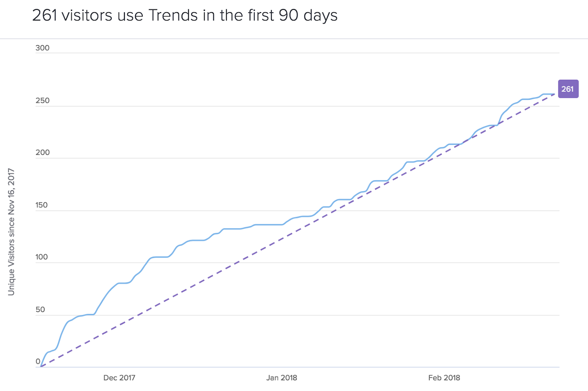Click the Unique Visitors y-axis title
588x391 pixels.
pyautogui.click(x=11, y=232)
